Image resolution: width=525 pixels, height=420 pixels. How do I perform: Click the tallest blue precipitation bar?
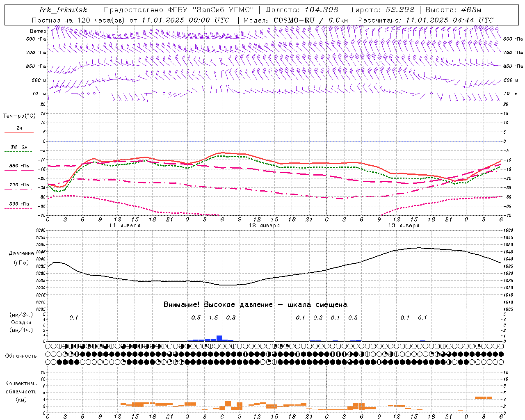pyautogui.click(x=219, y=338)
